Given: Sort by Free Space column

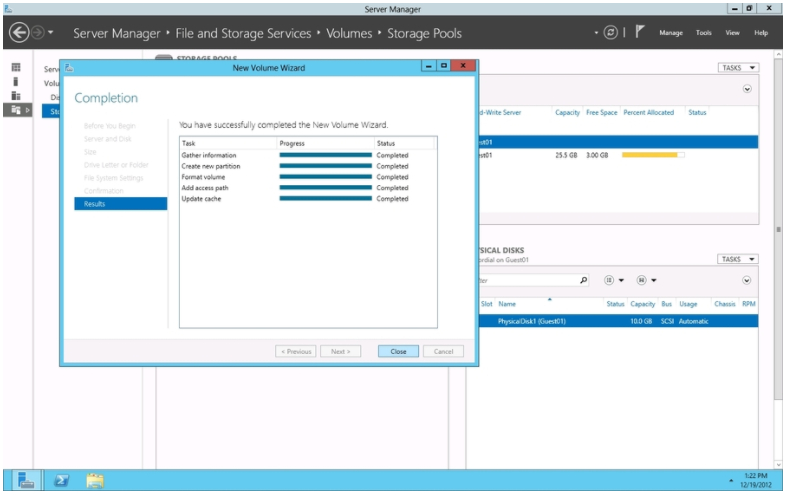Looking at the screenshot, I should pos(601,112).
